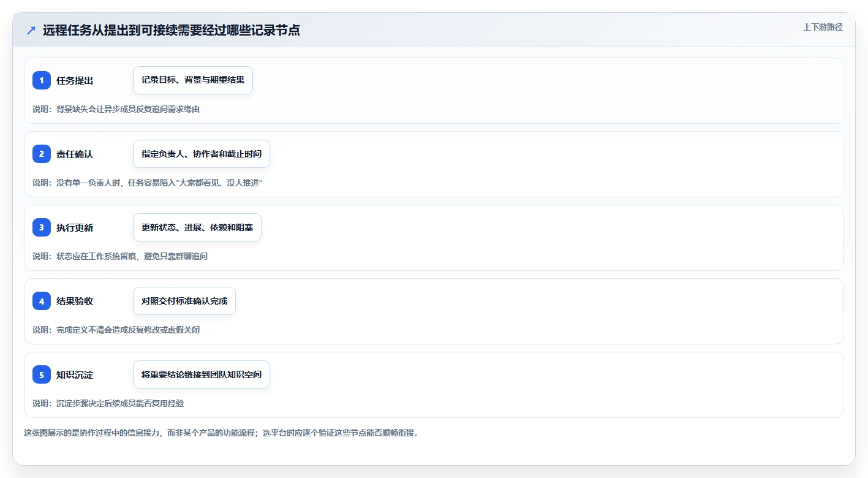Click the 知识沉淀 step label
Screen dimensions: 868x478
coord(75,374)
